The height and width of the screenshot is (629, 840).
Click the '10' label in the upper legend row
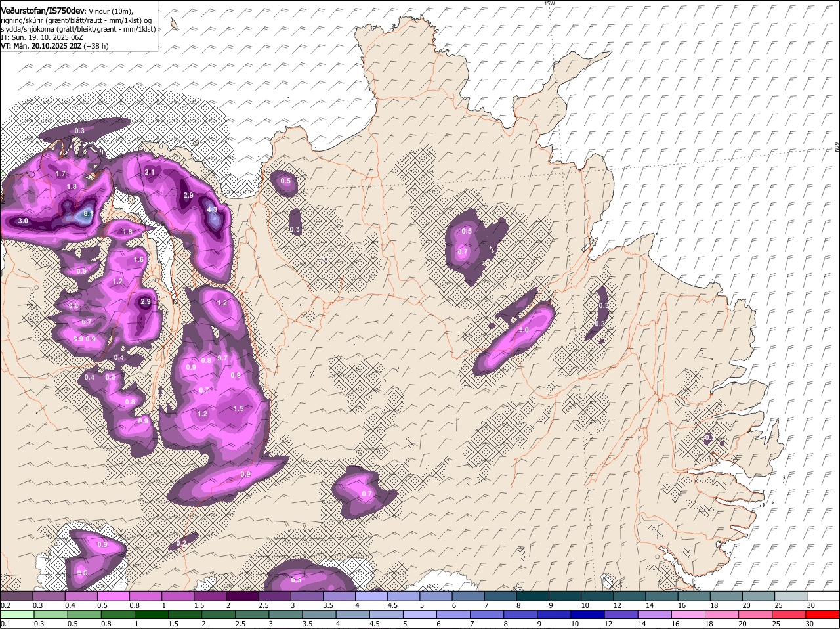[585, 605]
